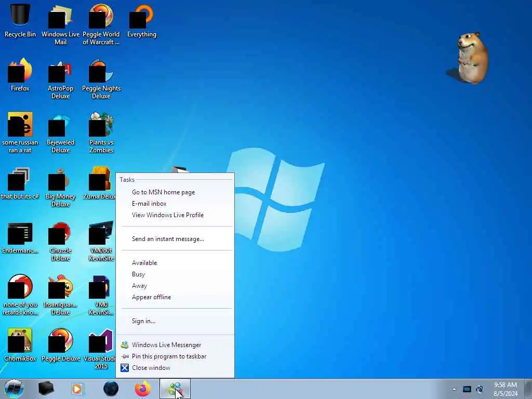Screen dimensions: 532x399
Task: Select the Peggle Nights Deluxe icon
Action: 101,79
